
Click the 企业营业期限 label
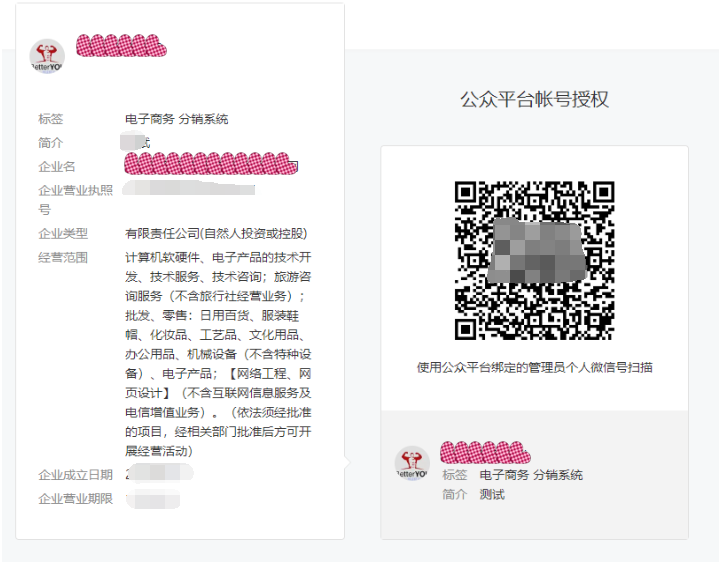click(75, 499)
